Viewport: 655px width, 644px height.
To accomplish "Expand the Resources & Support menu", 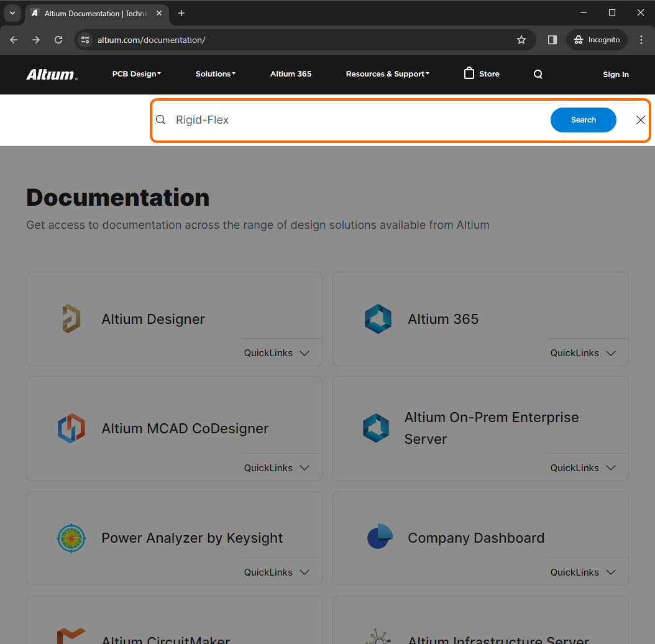I will click(x=388, y=74).
